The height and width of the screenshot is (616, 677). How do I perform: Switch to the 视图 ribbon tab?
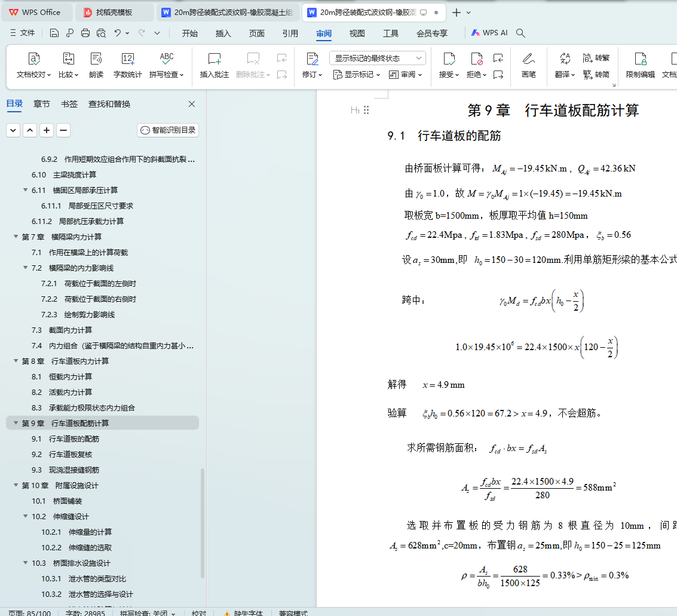tap(357, 33)
